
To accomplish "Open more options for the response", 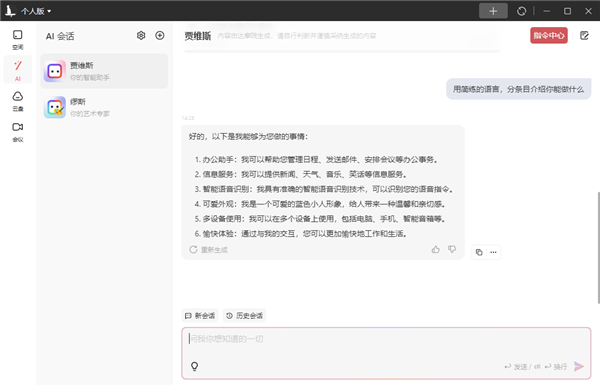I will click(x=493, y=252).
